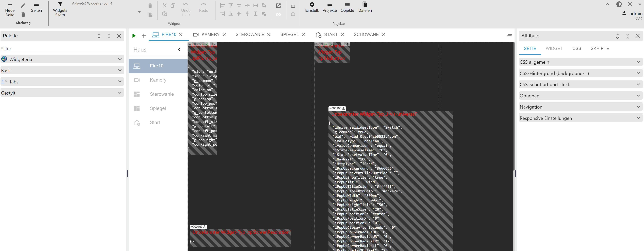Open the Projekte menu button
The image size is (644, 251).
click(x=329, y=7)
